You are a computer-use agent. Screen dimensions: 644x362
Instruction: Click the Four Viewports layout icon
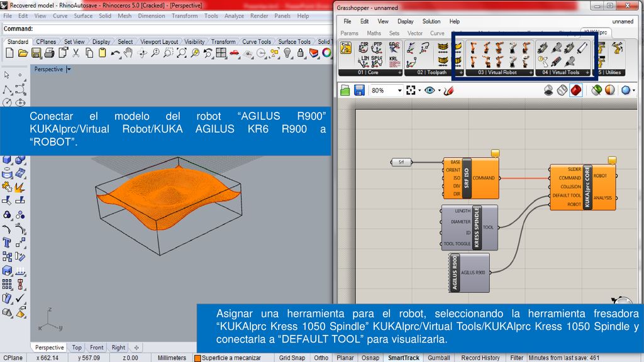(221, 53)
